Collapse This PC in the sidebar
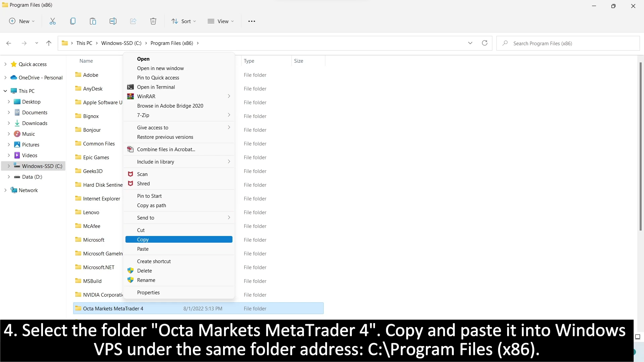 tap(5, 90)
